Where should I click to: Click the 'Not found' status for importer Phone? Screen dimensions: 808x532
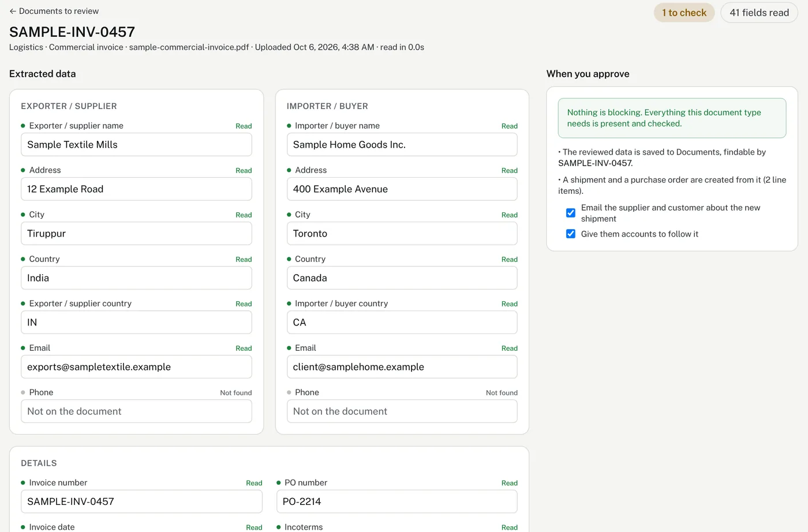point(502,393)
